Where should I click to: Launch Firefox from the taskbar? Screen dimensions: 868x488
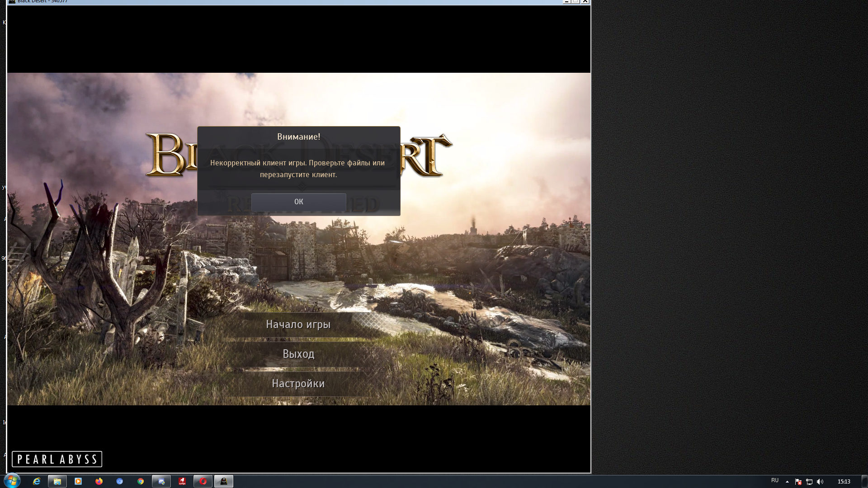pyautogui.click(x=99, y=481)
